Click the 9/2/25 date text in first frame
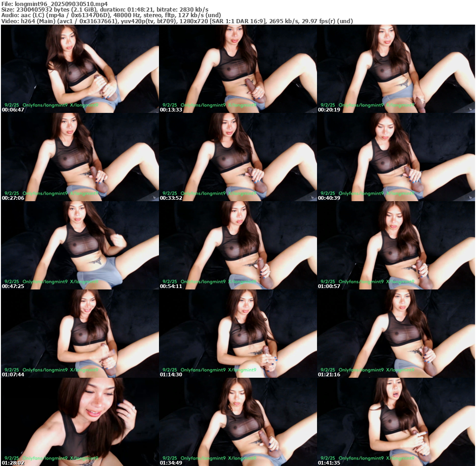The height and width of the screenshot is (466, 476). tap(11, 105)
